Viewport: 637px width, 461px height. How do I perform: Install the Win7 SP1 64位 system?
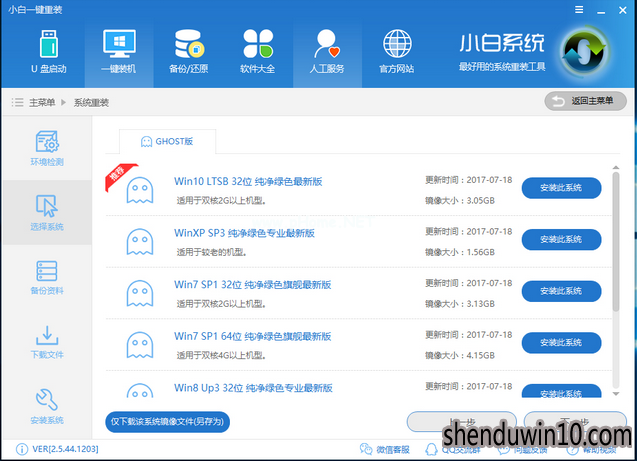[x=561, y=342]
